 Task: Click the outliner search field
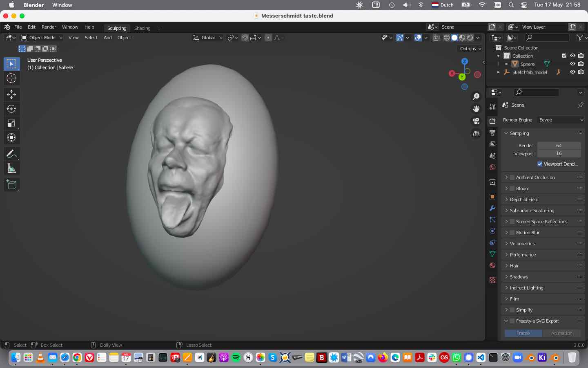(547, 38)
